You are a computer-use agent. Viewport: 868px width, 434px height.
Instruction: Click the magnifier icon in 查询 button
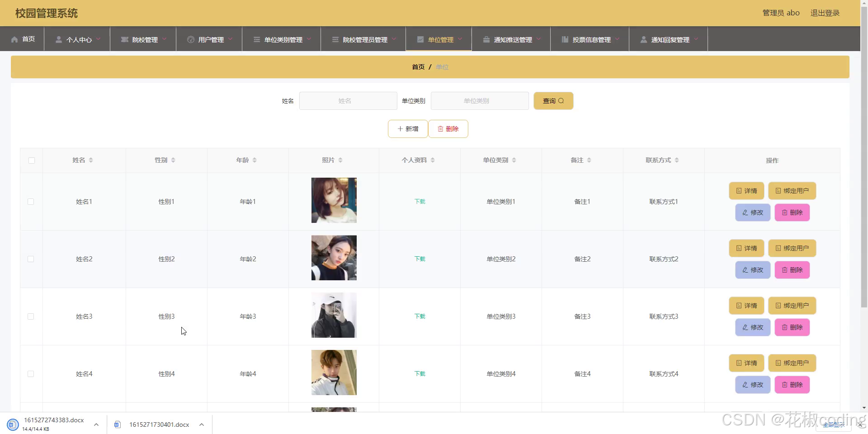coord(561,101)
